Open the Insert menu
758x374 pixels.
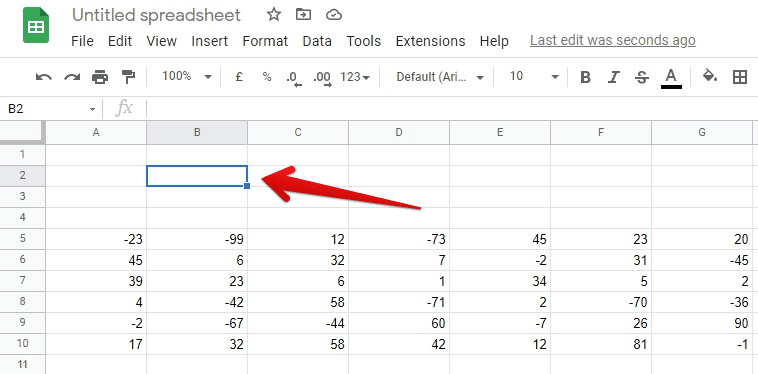[209, 41]
